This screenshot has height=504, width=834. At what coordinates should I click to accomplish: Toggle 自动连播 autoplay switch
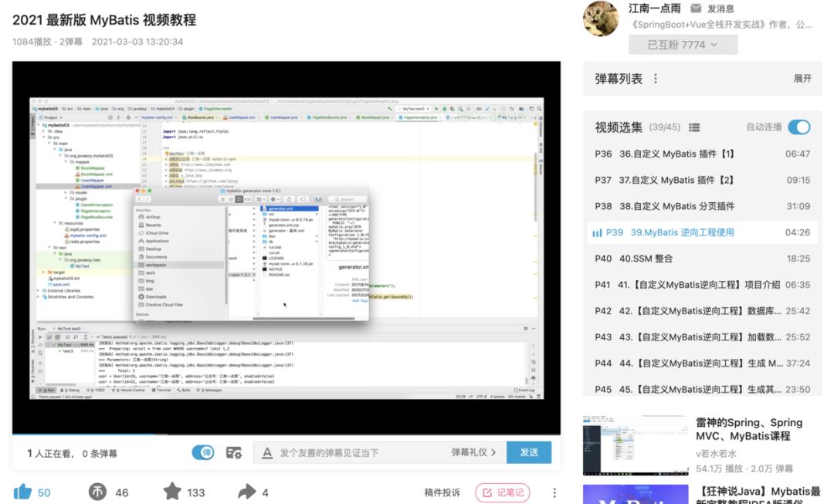pyautogui.click(x=799, y=127)
